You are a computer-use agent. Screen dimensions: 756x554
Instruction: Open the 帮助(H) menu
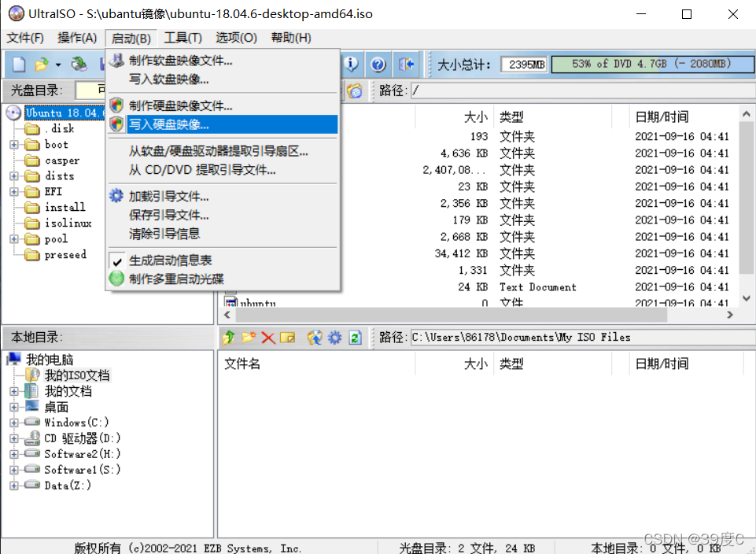[291, 38]
